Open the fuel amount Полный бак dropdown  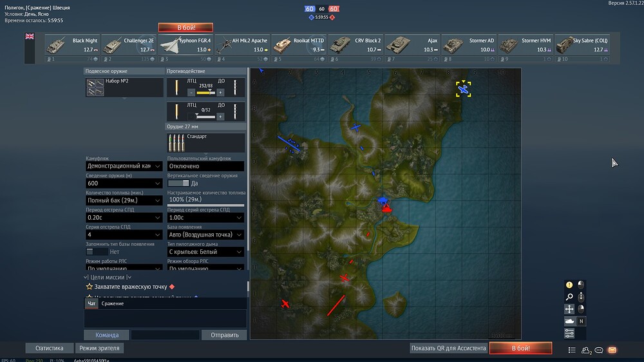pyautogui.click(x=124, y=200)
